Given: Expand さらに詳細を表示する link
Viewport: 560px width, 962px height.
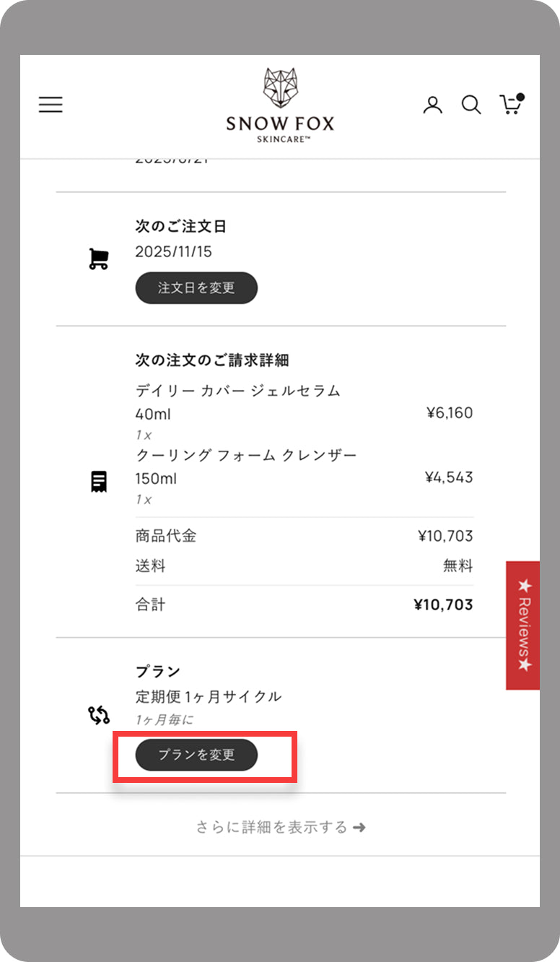Looking at the screenshot, I should click(x=281, y=827).
